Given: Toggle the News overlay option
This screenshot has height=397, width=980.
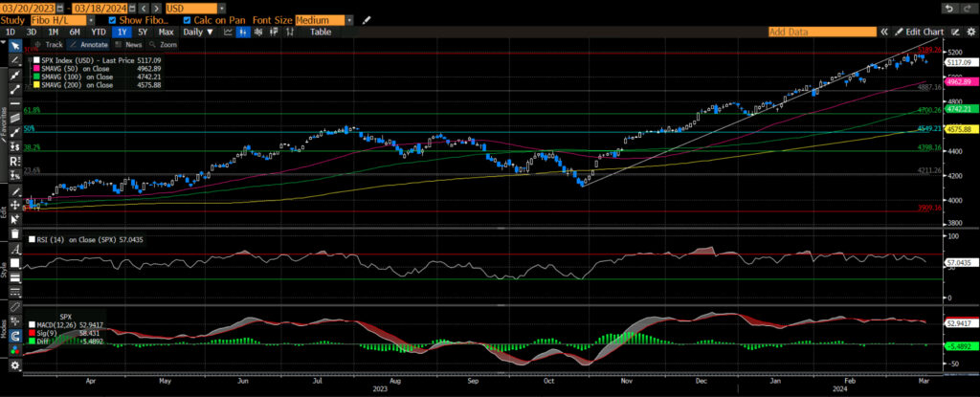Looking at the screenshot, I should pyautogui.click(x=127, y=45).
